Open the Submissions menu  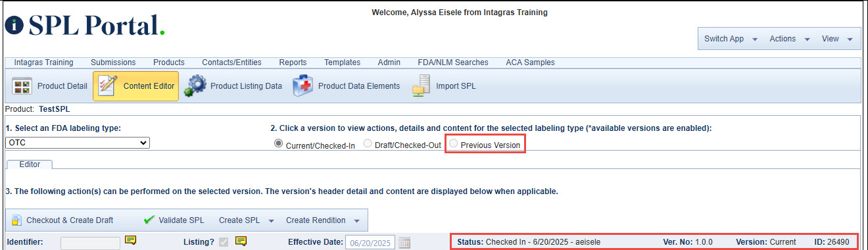click(113, 63)
